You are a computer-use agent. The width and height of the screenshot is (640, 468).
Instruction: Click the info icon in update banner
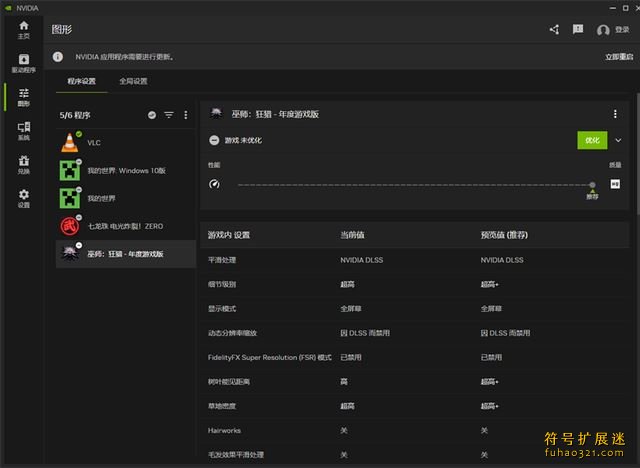(x=58, y=57)
